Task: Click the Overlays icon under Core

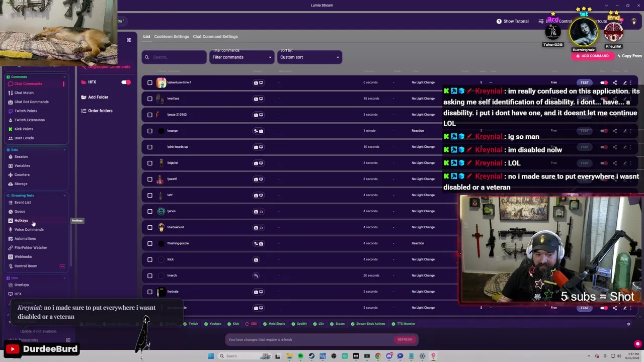Action: (10, 285)
